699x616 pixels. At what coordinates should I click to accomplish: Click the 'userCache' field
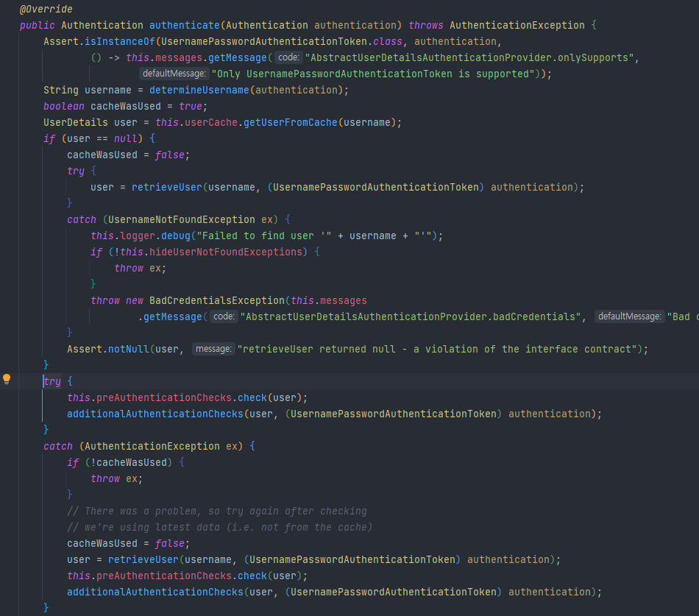click(211, 122)
